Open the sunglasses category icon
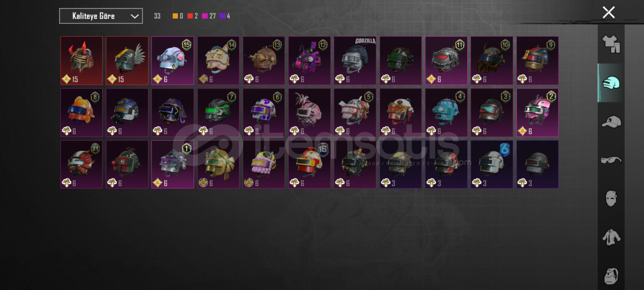This screenshot has width=644, height=290. pos(611,160)
